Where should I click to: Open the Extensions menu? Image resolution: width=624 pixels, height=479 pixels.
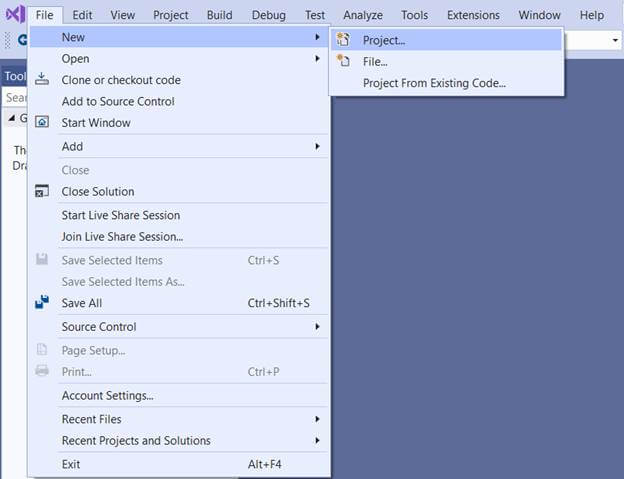(x=473, y=15)
